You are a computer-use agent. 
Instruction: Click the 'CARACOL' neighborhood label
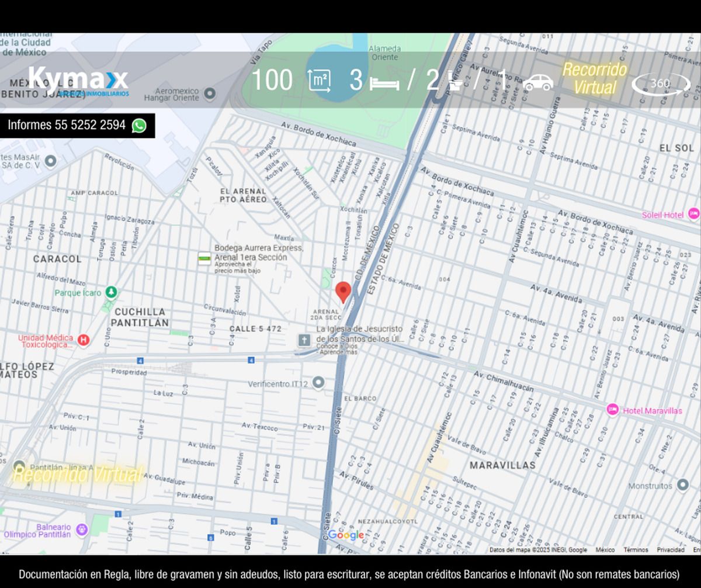pos(57,258)
